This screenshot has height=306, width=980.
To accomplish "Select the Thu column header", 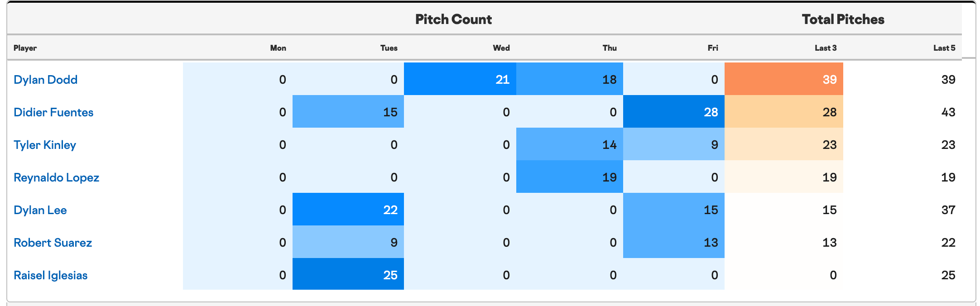I will (x=610, y=48).
